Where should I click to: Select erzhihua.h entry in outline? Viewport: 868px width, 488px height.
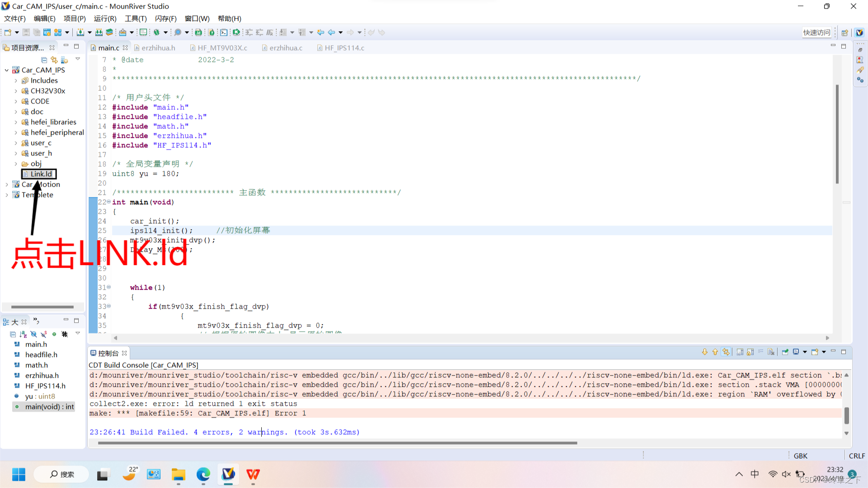42,376
